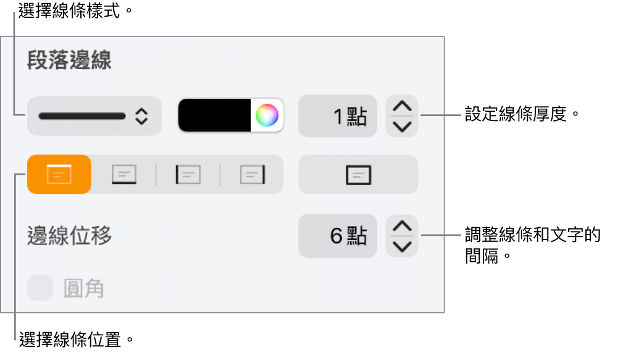
Task: Decrease line thickness with down arrow
Action: coord(402,127)
